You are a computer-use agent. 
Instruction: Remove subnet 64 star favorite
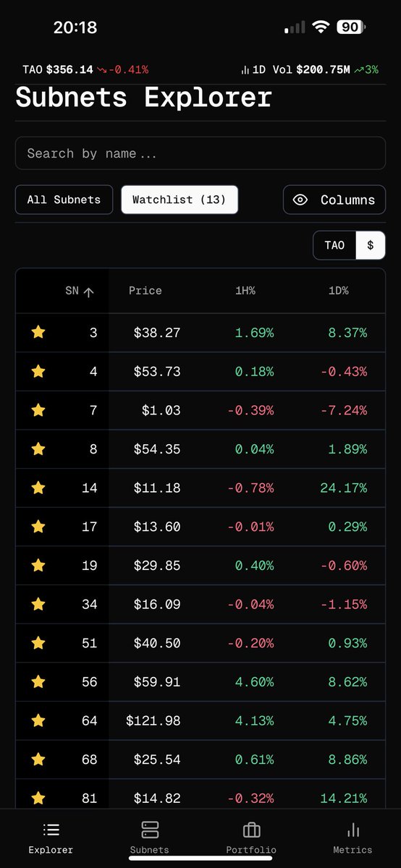coord(38,720)
